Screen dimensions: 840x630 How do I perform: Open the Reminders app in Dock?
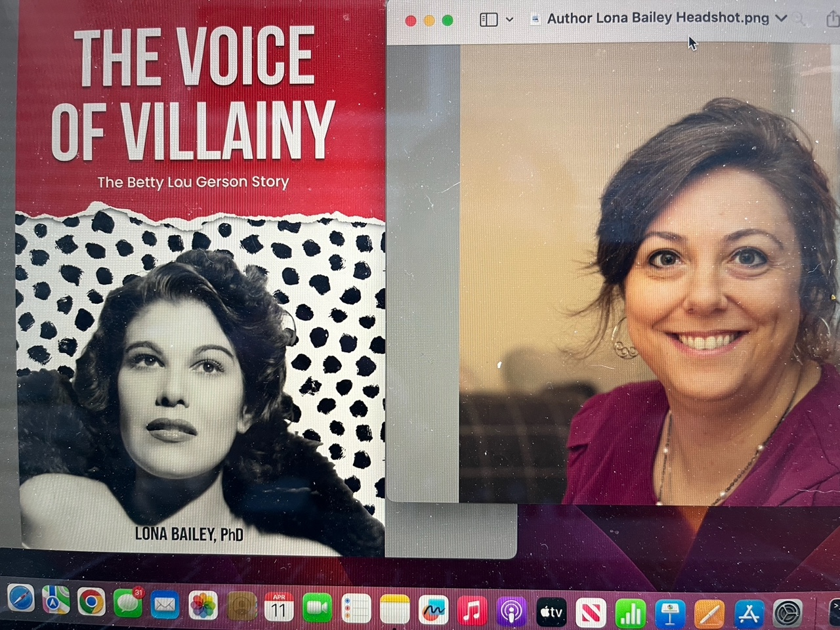pos(356,610)
